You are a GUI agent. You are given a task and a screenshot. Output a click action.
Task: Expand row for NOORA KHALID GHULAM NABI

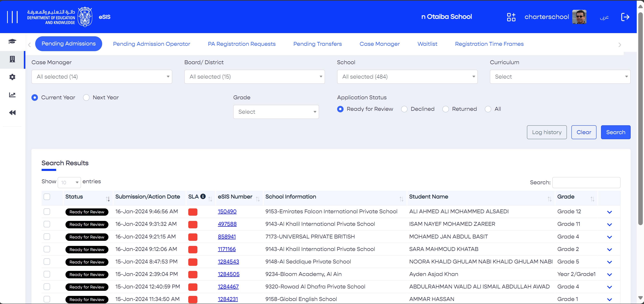point(609,262)
